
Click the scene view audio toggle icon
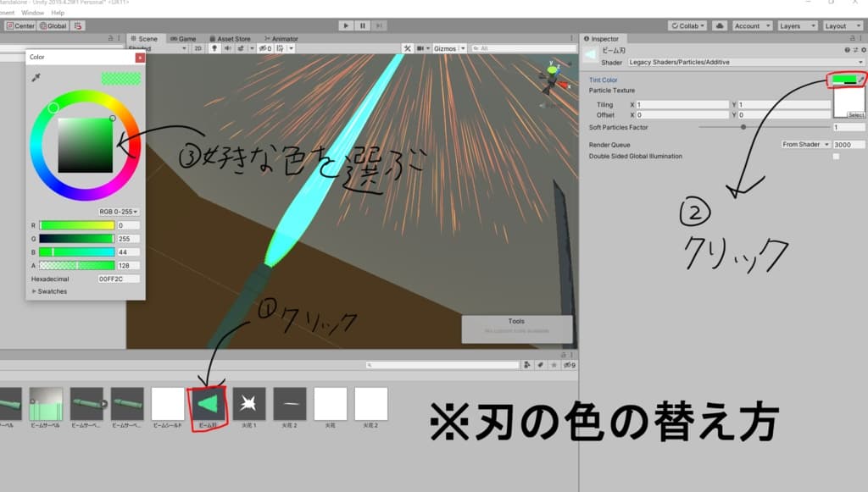click(x=227, y=48)
